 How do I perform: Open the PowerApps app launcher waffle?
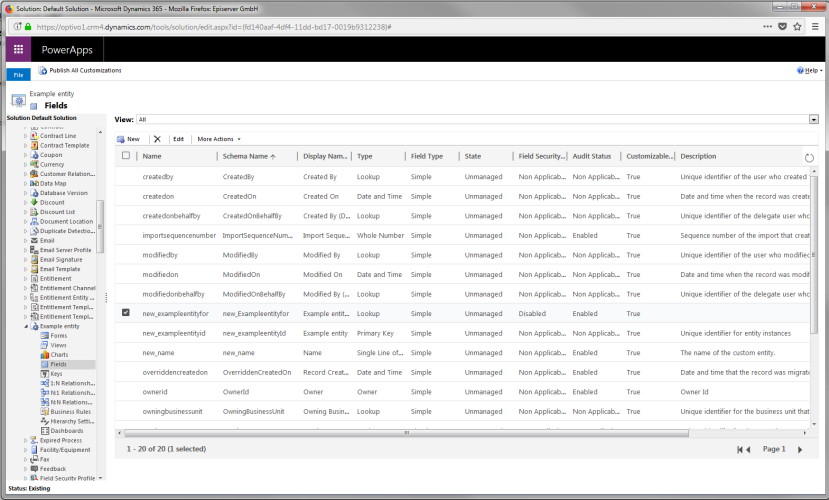pyautogui.click(x=18, y=49)
